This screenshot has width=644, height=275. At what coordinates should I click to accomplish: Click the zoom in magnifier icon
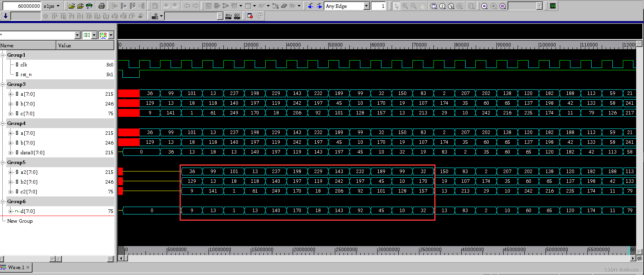tap(405, 6)
